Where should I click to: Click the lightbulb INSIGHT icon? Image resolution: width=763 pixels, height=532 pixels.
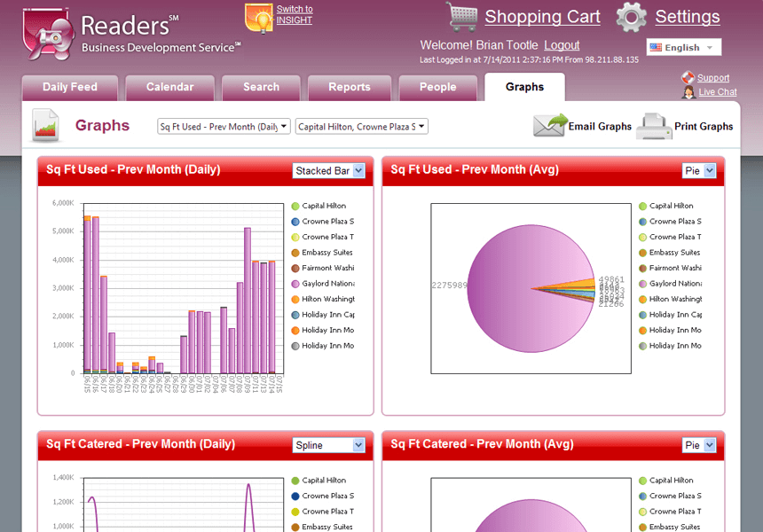click(x=259, y=18)
